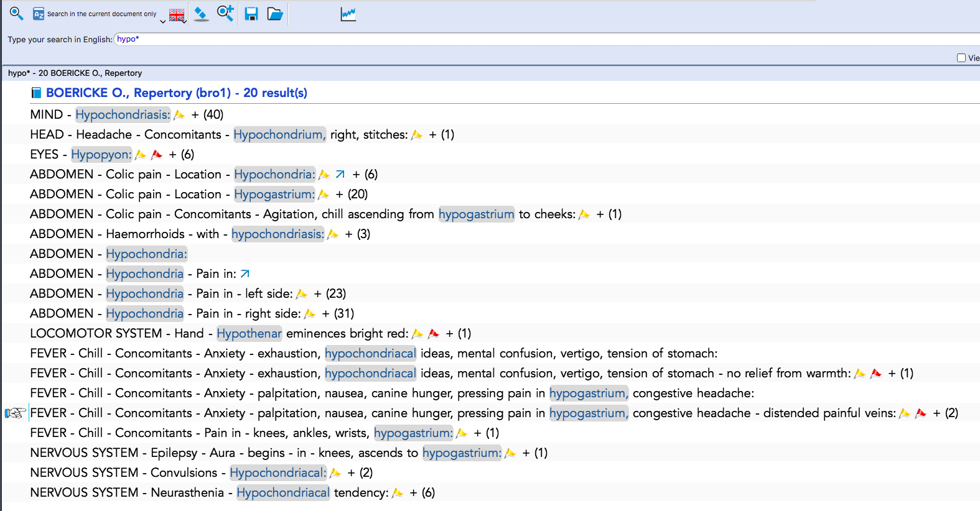980x511 pixels.
Task: Click the yellow flag on Convulsions - Hypochondriacal row
Action: click(335, 473)
